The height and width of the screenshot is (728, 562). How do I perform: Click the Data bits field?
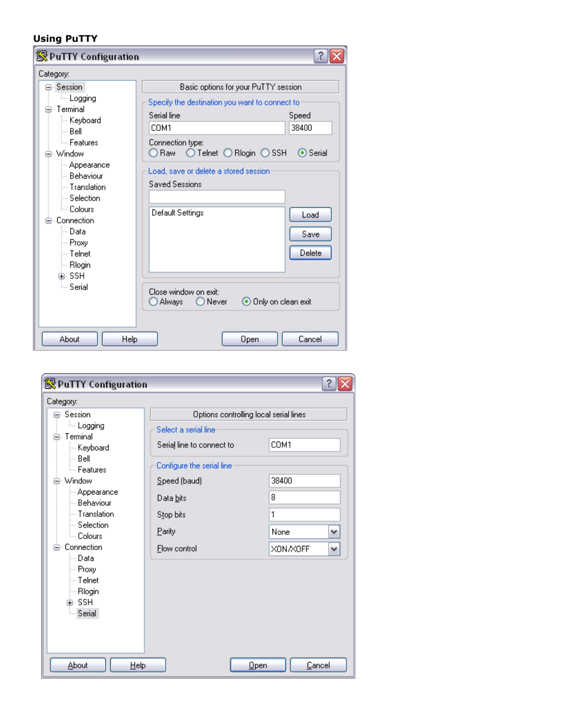(305, 498)
